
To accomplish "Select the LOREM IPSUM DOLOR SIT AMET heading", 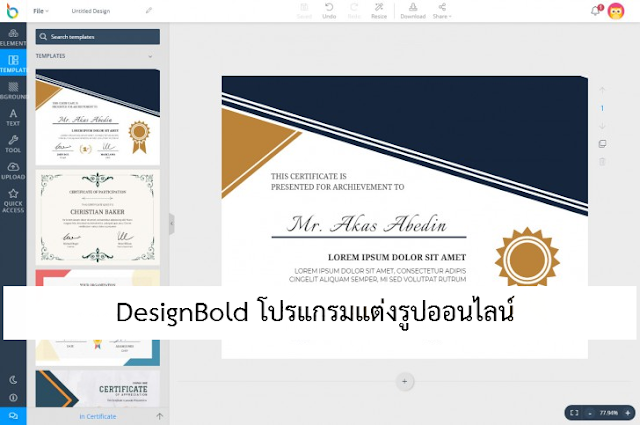I will coord(397,257).
